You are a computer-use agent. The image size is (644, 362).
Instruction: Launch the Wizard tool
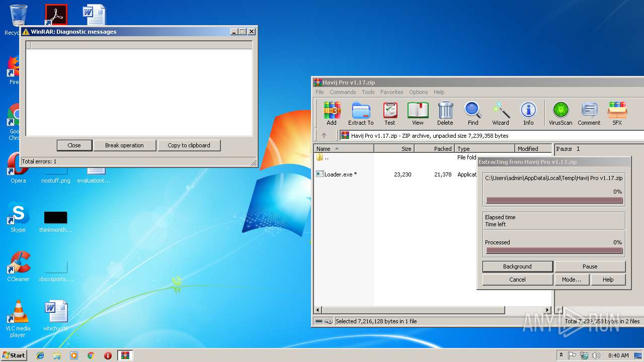tap(501, 114)
